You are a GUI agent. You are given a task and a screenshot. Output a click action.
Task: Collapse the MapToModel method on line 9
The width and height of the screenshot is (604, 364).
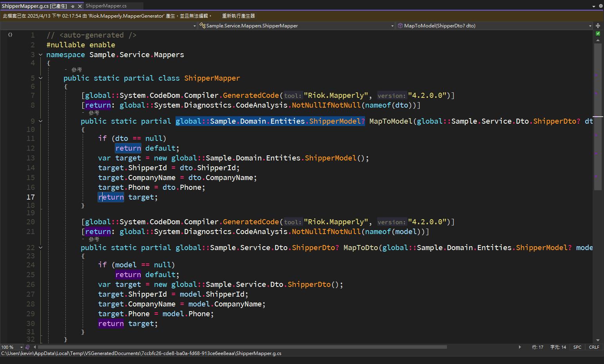[40, 121]
